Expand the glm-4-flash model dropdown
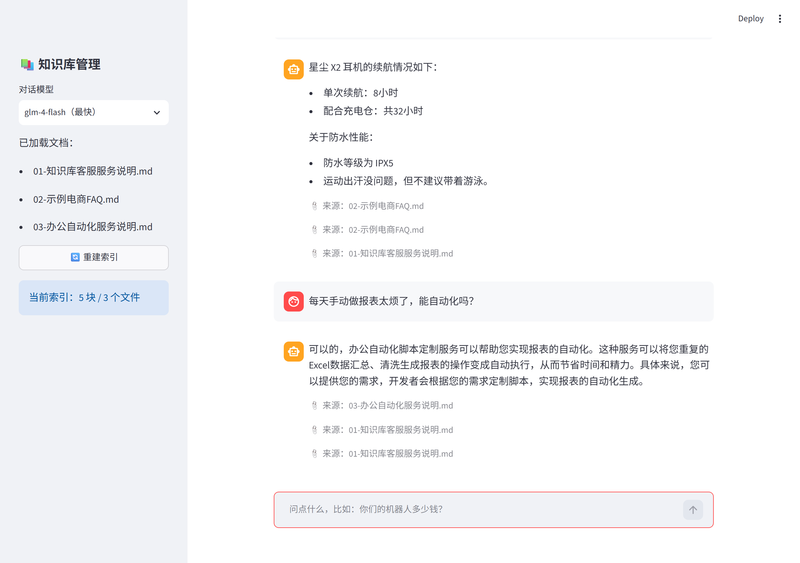Image resolution: width=800 pixels, height=563 pixels. point(93,112)
